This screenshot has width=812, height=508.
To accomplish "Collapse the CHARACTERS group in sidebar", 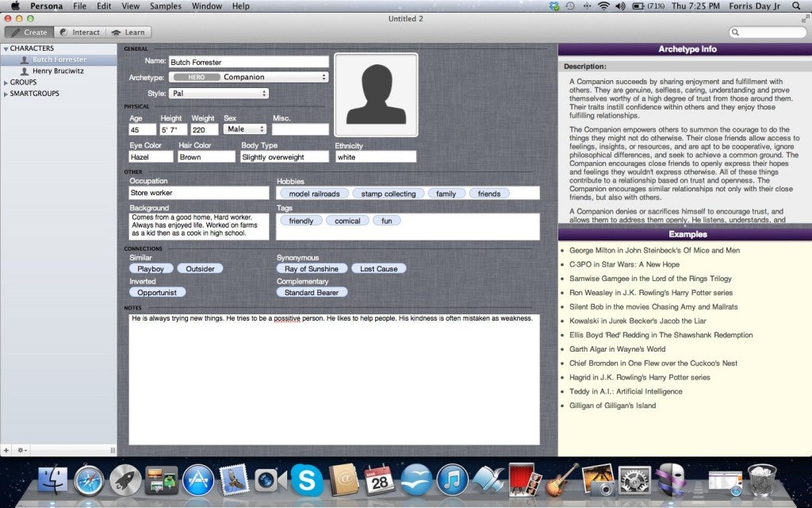I will 6,48.
